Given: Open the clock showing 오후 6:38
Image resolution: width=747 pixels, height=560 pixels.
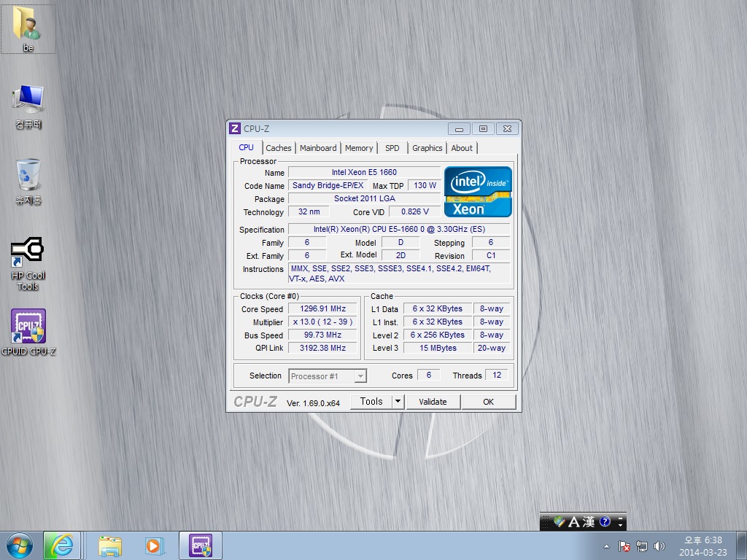Looking at the screenshot, I should (703, 546).
